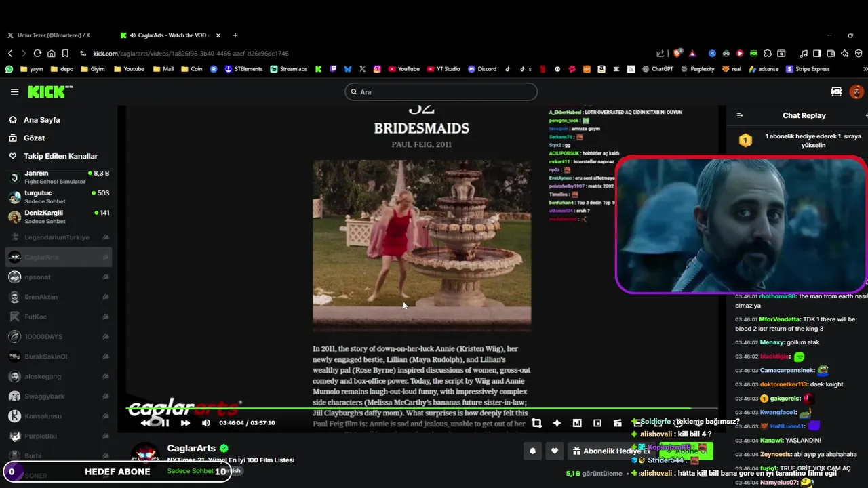Open the Streamlabs bookmark
This screenshot has width=868, height=488.
(288, 69)
